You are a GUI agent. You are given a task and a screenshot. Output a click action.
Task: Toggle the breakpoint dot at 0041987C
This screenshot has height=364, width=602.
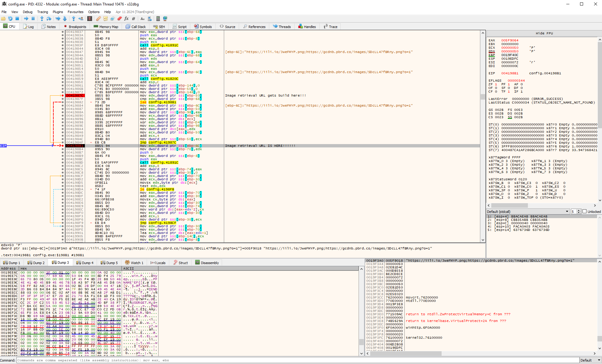coord(62,95)
